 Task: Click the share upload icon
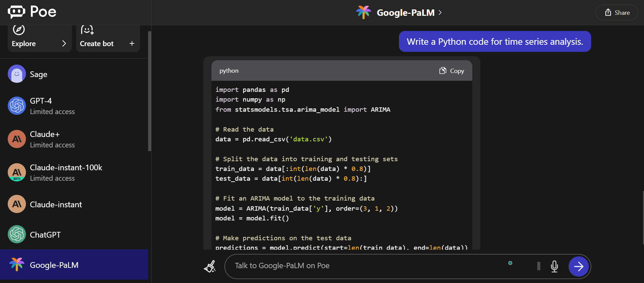point(608,12)
